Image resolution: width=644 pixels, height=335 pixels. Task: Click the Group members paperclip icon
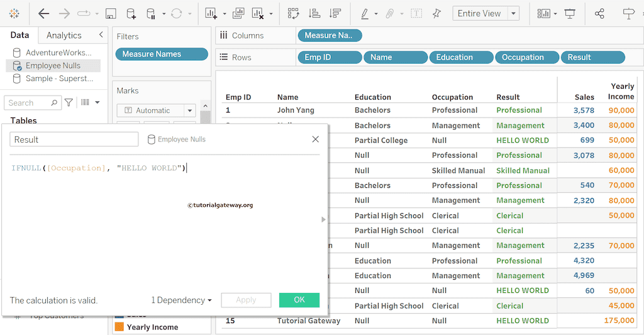389,14
